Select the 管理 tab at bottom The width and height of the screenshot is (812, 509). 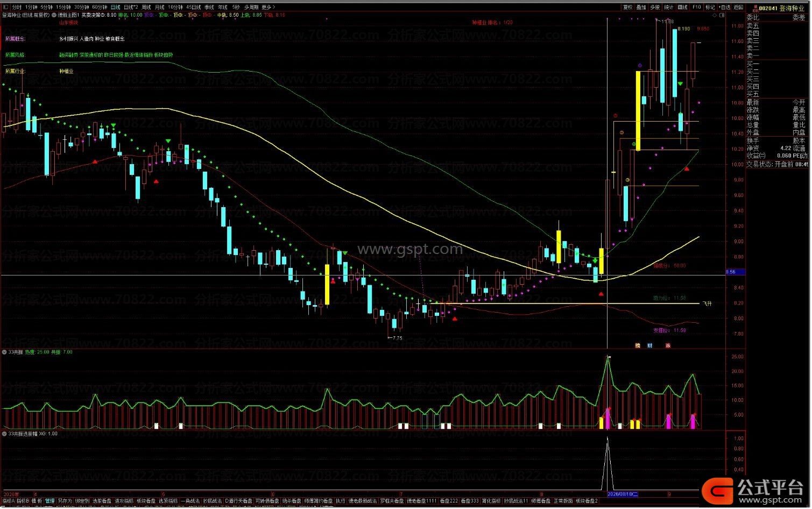50,501
